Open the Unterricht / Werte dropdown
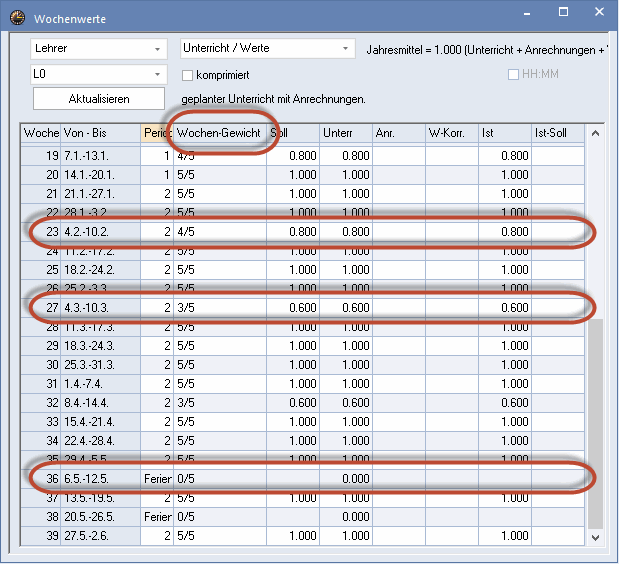 (268, 48)
